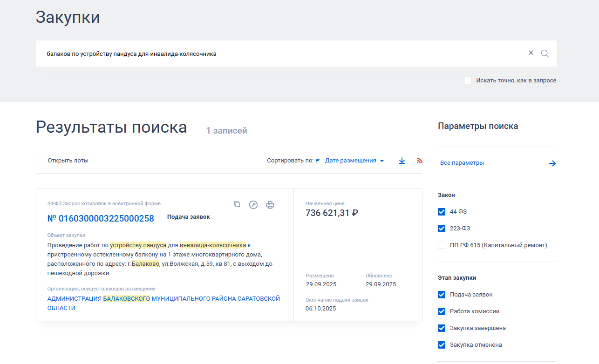Toggle sort direction icon near Сортировать по
This screenshot has width=599, height=364.
[x=318, y=161]
